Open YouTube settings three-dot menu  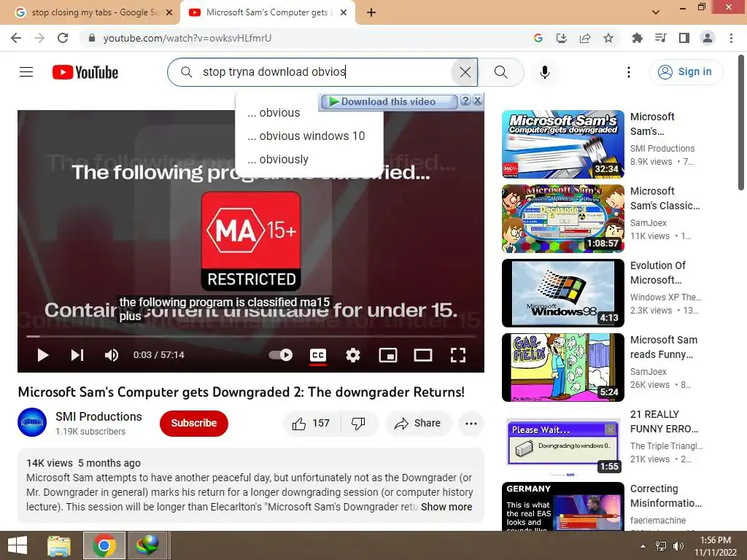(x=629, y=72)
